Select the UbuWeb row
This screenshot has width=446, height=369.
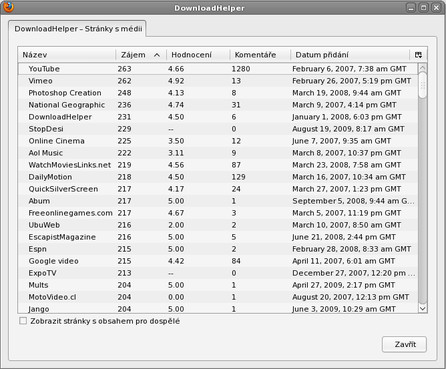218,225
